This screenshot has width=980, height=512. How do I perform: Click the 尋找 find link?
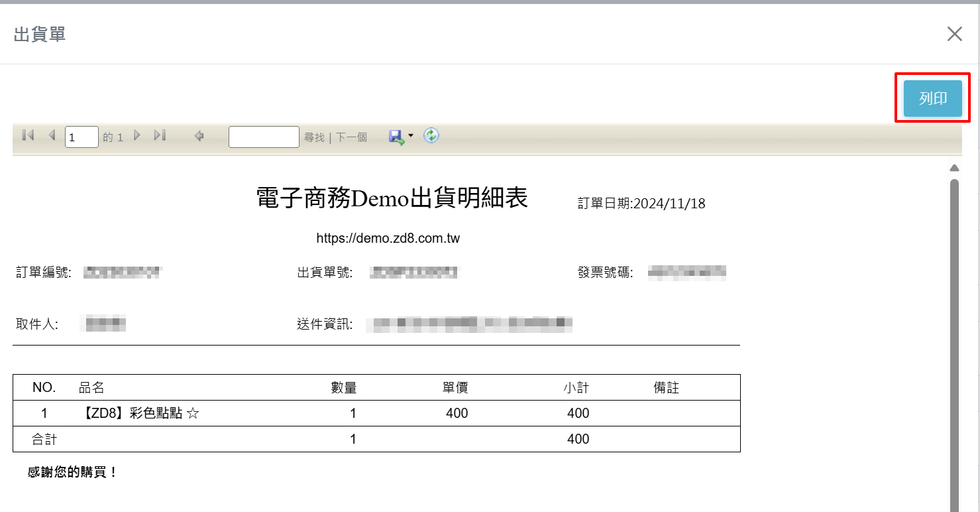314,137
